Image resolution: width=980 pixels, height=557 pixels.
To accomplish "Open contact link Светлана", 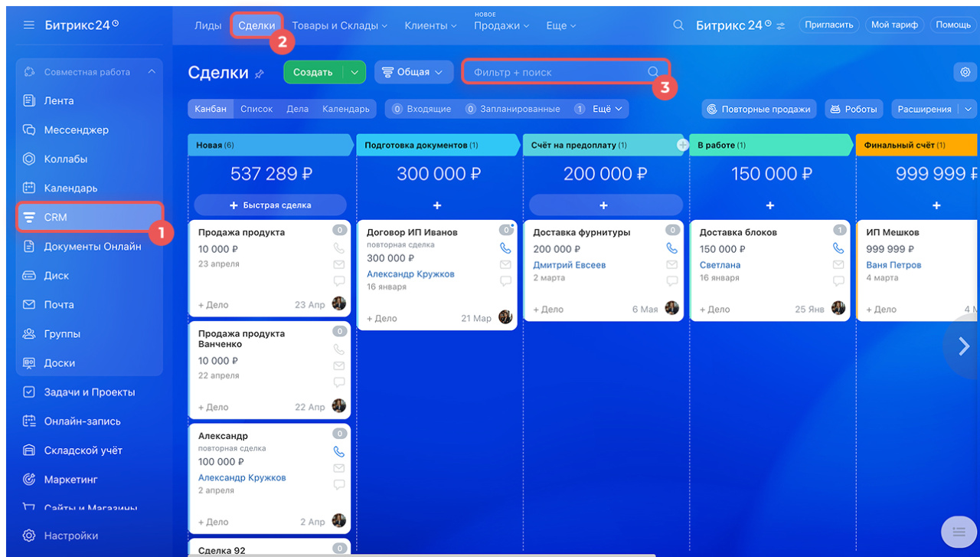I will (720, 265).
